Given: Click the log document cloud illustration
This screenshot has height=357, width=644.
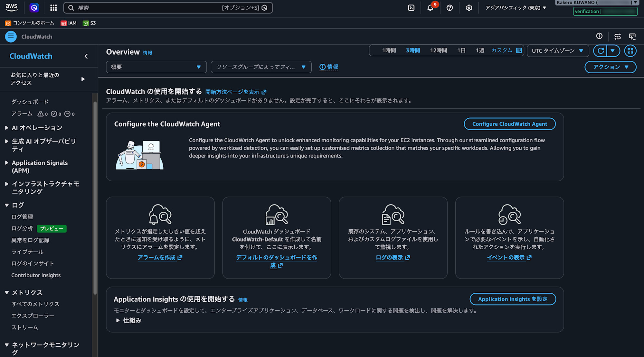Looking at the screenshot, I should click(x=393, y=215).
